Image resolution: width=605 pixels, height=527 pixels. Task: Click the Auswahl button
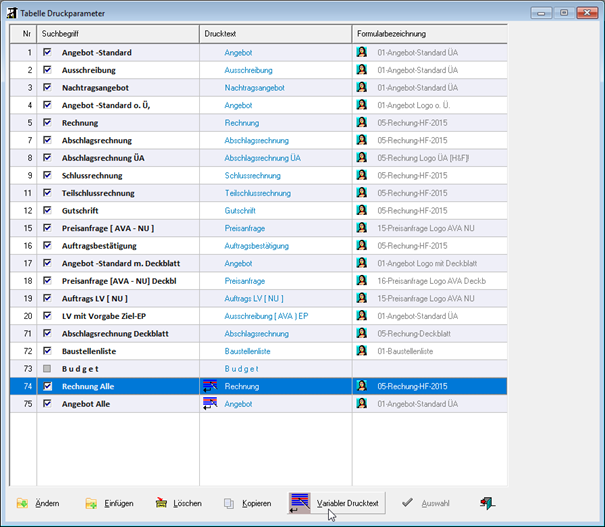tap(425, 503)
